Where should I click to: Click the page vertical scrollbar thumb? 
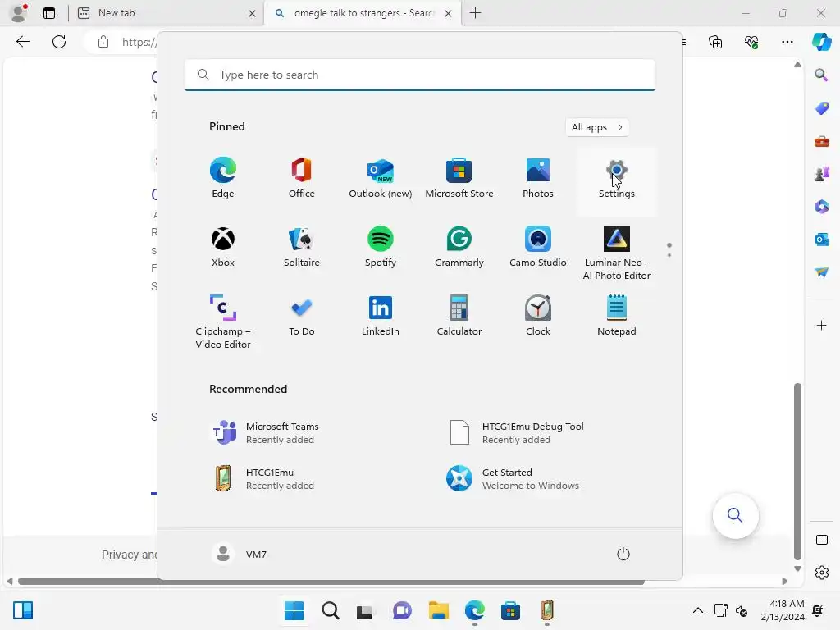(x=797, y=472)
